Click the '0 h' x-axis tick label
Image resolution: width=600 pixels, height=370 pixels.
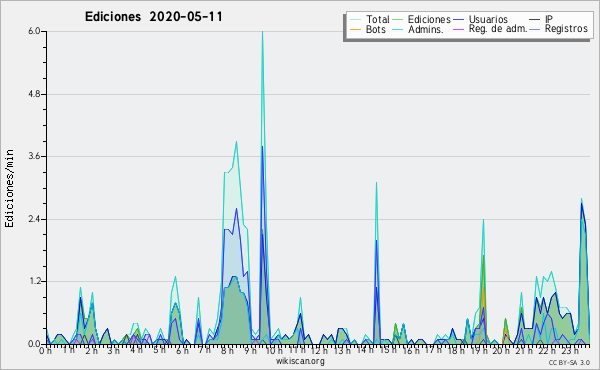(46, 351)
